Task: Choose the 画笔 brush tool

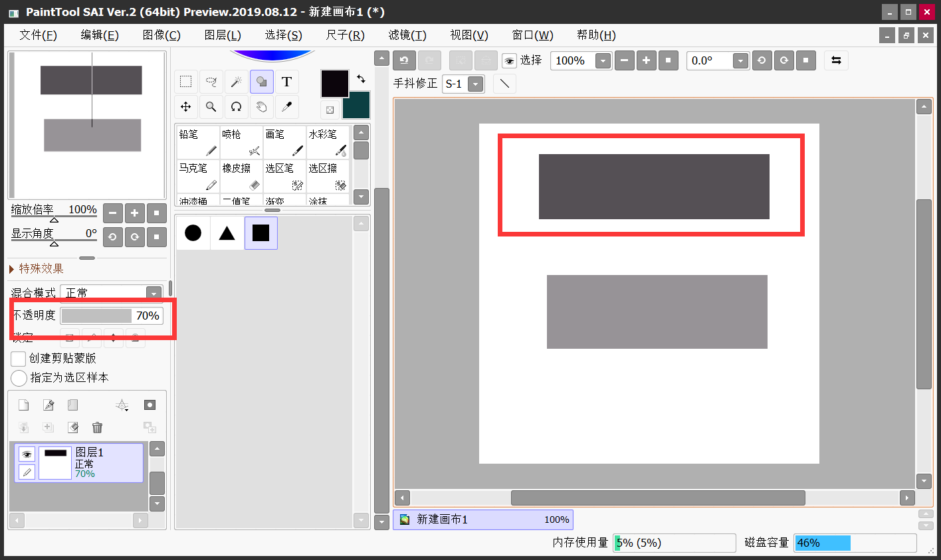Action: click(284, 142)
